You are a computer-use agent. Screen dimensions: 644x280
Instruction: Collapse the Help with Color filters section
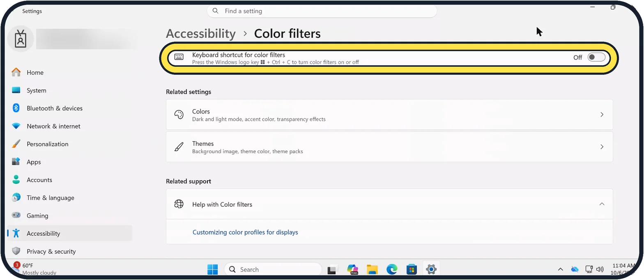pyautogui.click(x=602, y=204)
